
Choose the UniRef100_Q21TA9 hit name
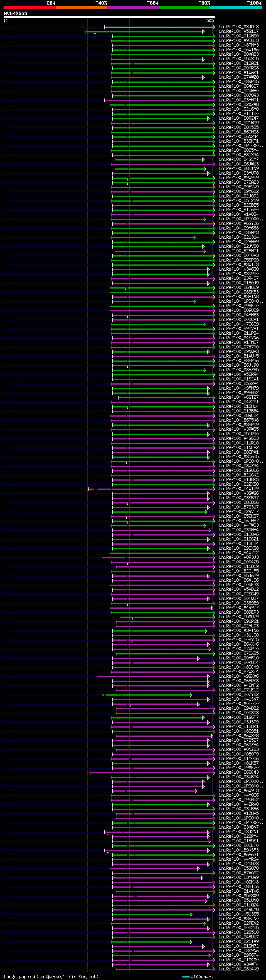pyautogui.click(x=239, y=942)
